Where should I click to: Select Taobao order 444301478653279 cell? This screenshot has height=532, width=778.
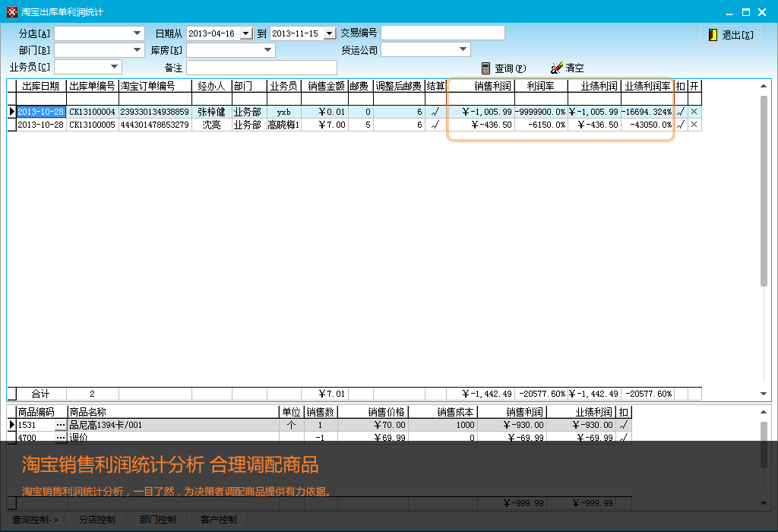(155, 125)
